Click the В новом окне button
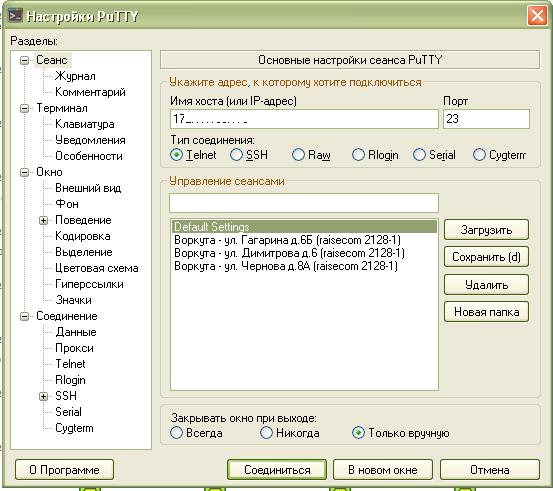Image resolution: width=553 pixels, height=491 pixels. click(x=383, y=470)
